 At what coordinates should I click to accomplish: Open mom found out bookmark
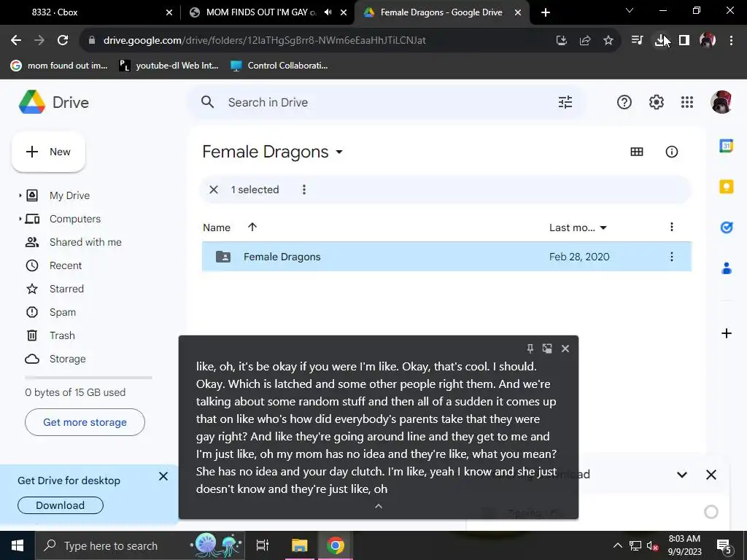click(x=59, y=66)
